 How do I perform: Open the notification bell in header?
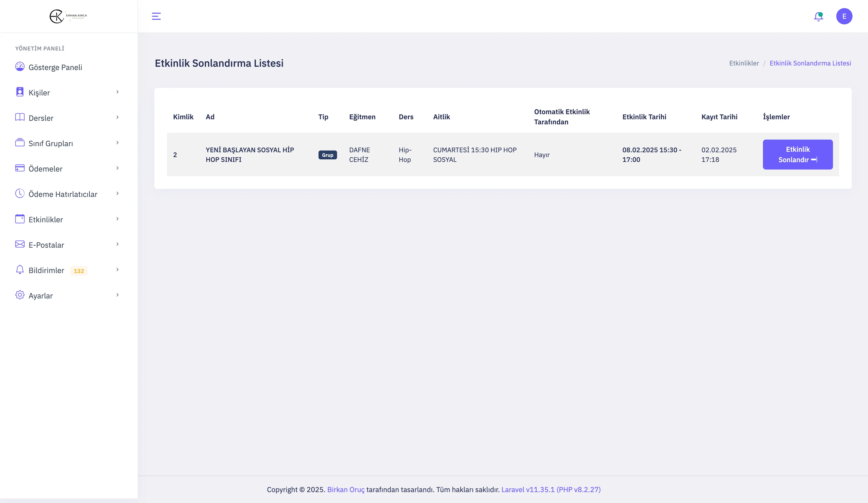(819, 16)
